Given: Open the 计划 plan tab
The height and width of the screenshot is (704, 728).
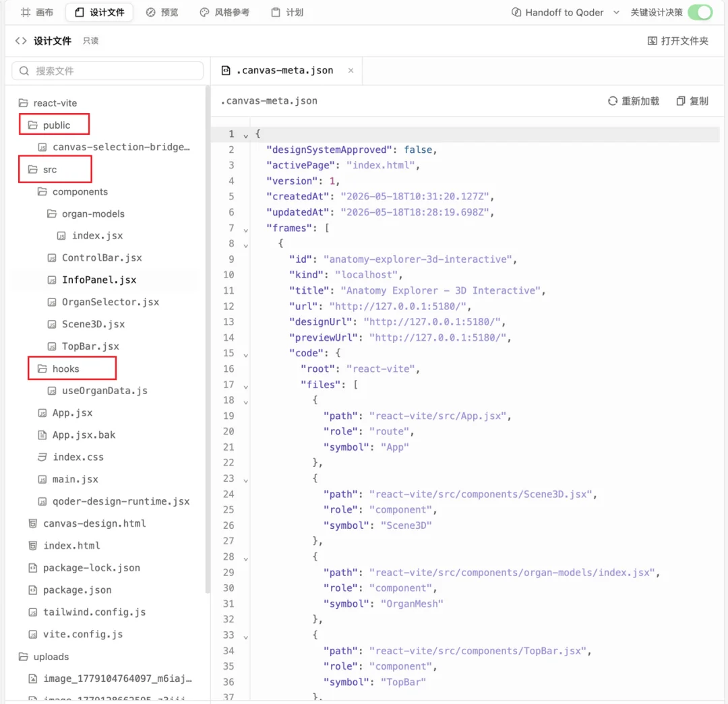Looking at the screenshot, I should 287,13.
